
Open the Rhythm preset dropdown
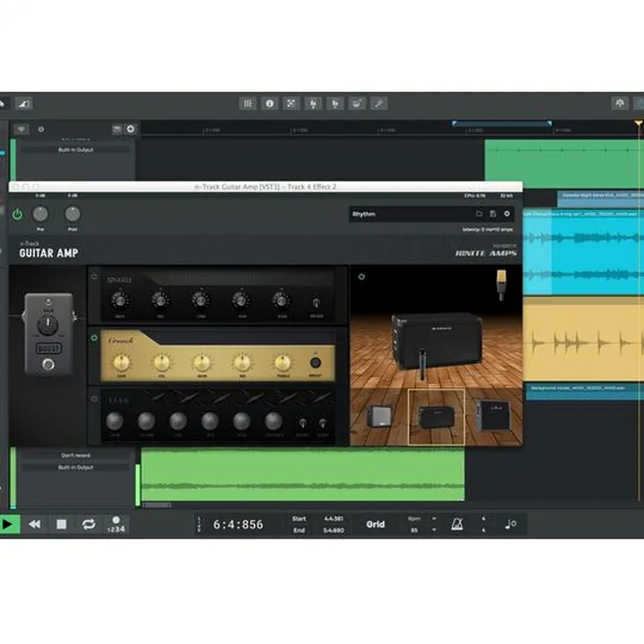411,214
